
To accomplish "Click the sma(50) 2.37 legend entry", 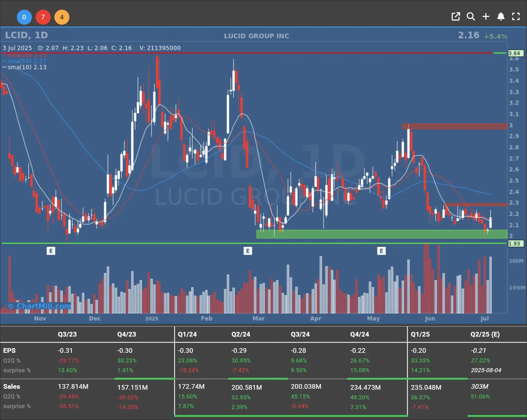I will click(x=25, y=61).
